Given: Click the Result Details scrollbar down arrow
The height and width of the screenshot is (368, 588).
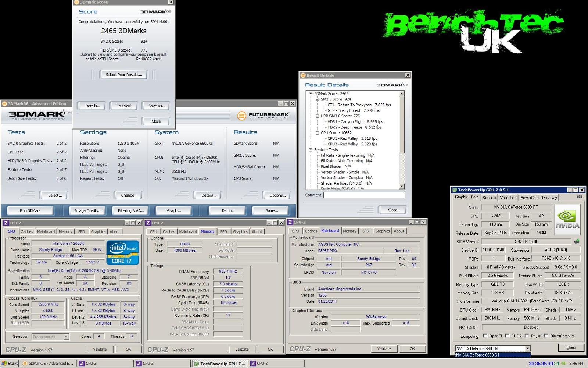Looking at the screenshot, I should pyautogui.click(x=402, y=186).
